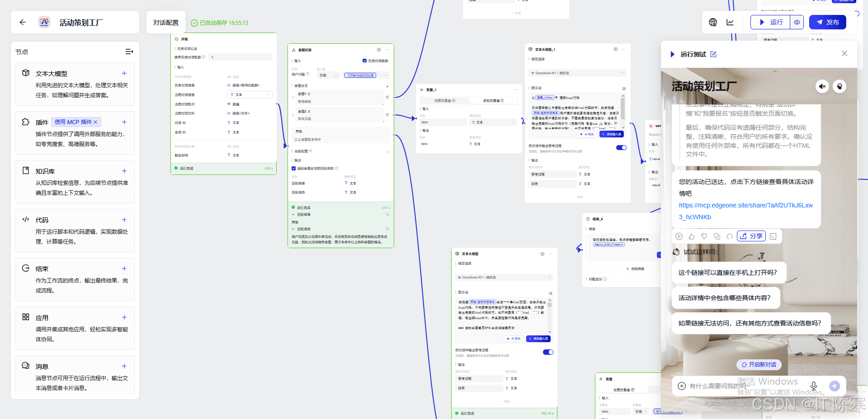Collapse the 匹配结果 section under 运行完成

coord(293,214)
